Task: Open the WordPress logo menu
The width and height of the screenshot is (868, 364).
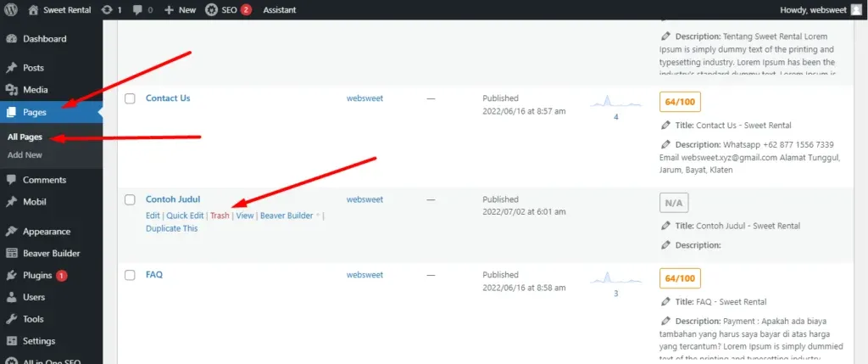Action: pos(11,9)
